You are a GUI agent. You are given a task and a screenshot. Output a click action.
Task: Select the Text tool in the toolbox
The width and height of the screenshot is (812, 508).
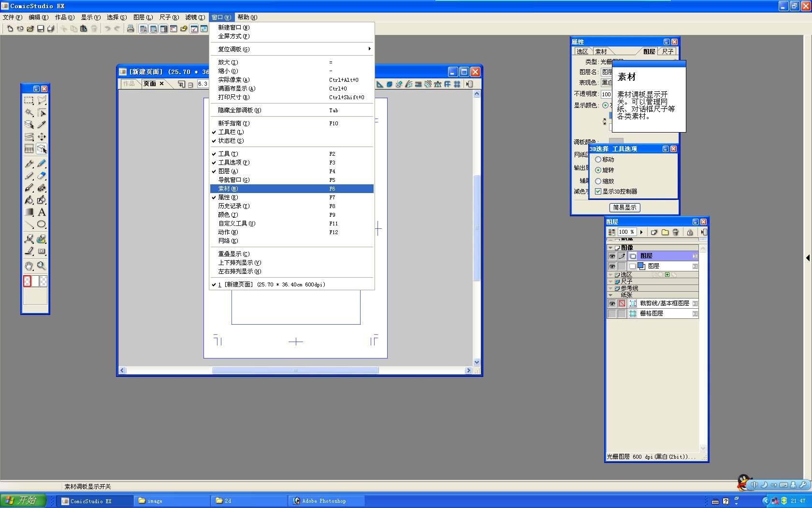click(x=42, y=212)
